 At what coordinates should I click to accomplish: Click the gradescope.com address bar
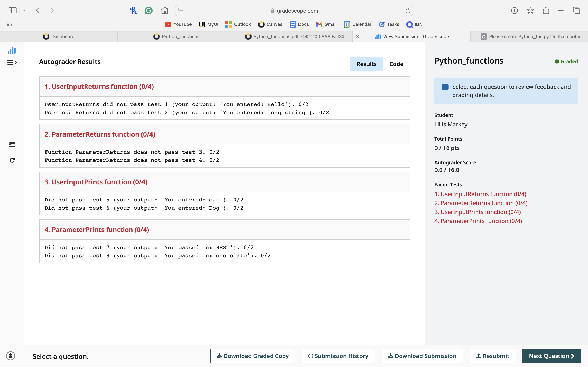tap(294, 11)
